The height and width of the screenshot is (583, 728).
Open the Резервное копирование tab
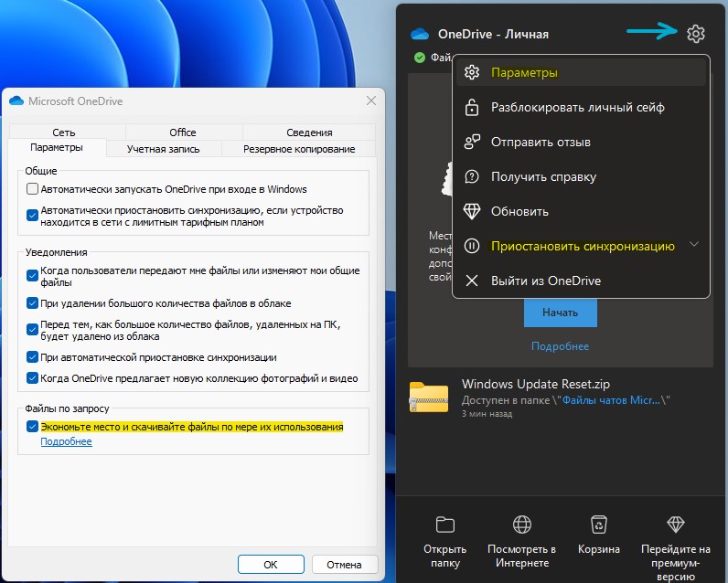[x=299, y=149]
